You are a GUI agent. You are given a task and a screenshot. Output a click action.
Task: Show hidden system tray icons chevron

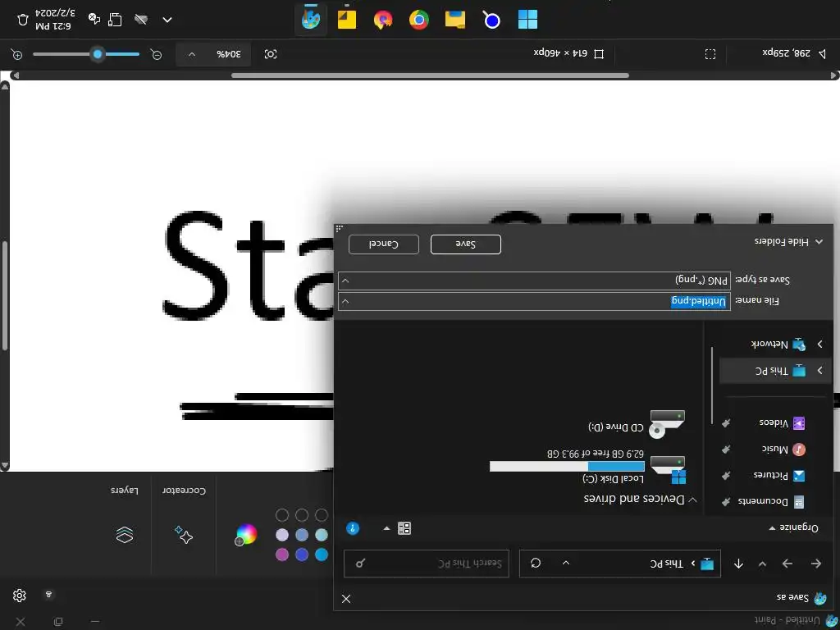coord(167,20)
